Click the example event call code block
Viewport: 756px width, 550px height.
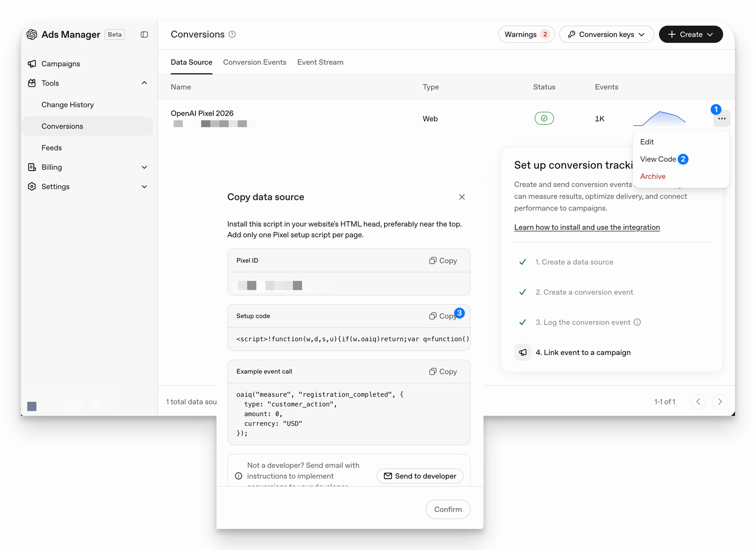coord(349,414)
